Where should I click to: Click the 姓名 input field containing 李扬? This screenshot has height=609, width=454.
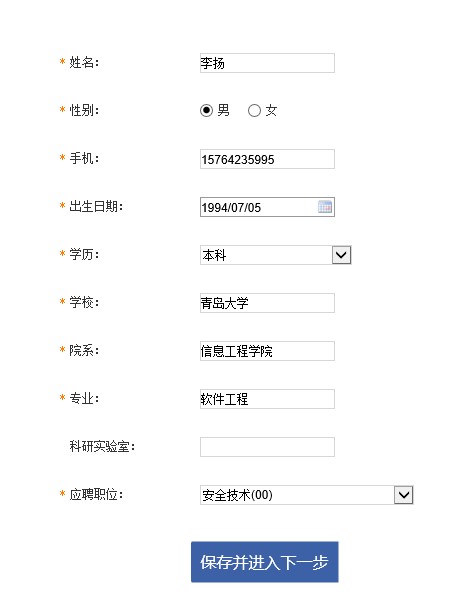267,63
